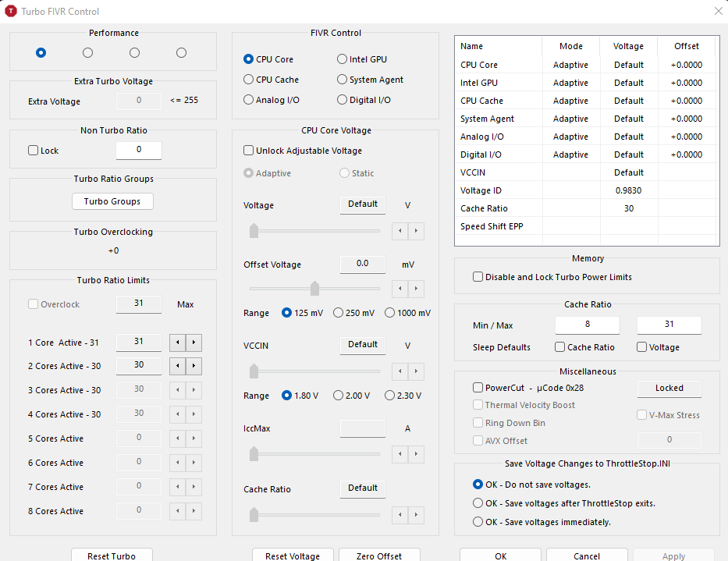Image resolution: width=728 pixels, height=561 pixels.
Task: Enable Unlock Adjustable Voltage checkbox
Action: click(x=249, y=151)
